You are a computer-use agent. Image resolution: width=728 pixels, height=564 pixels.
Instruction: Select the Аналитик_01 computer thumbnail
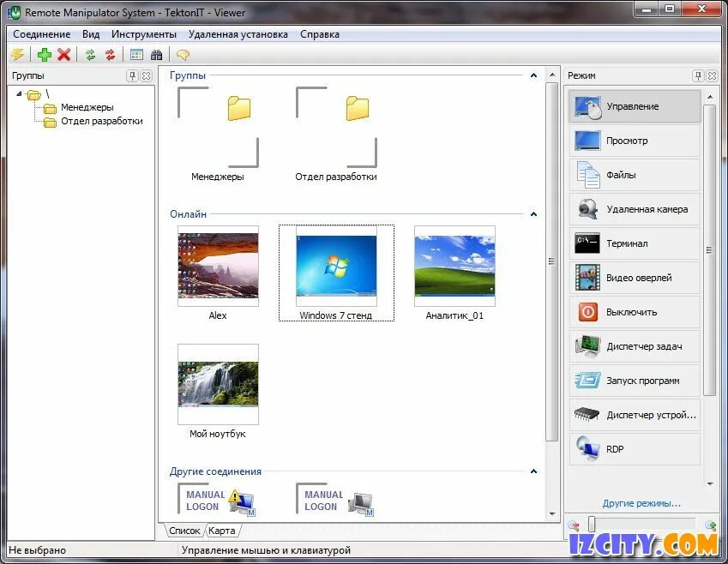coord(454,266)
